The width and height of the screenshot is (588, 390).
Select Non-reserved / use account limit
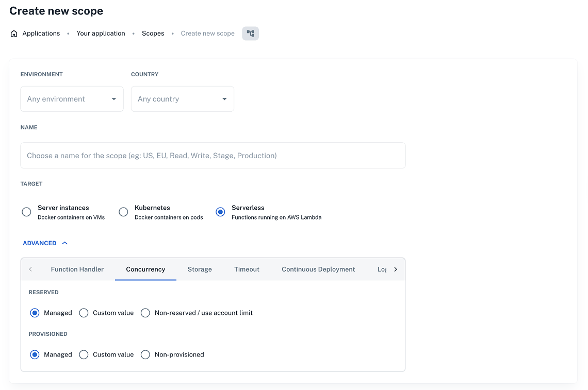(145, 313)
